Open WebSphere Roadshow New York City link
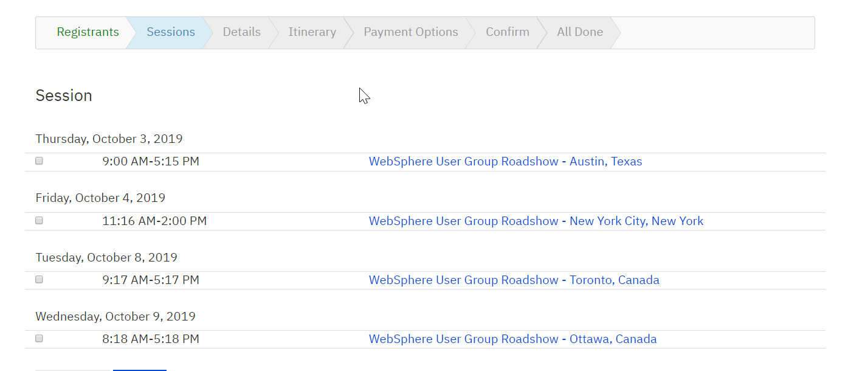Screen dimensions: 868x371 (536, 221)
